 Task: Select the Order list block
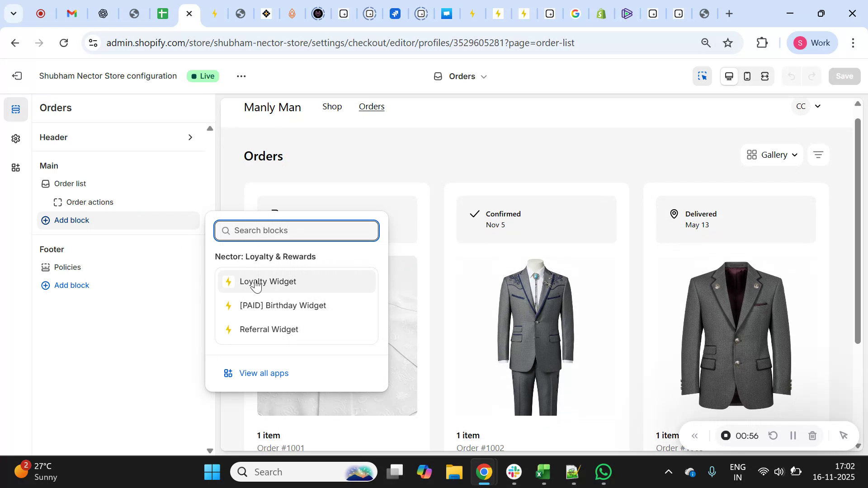click(70, 183)
